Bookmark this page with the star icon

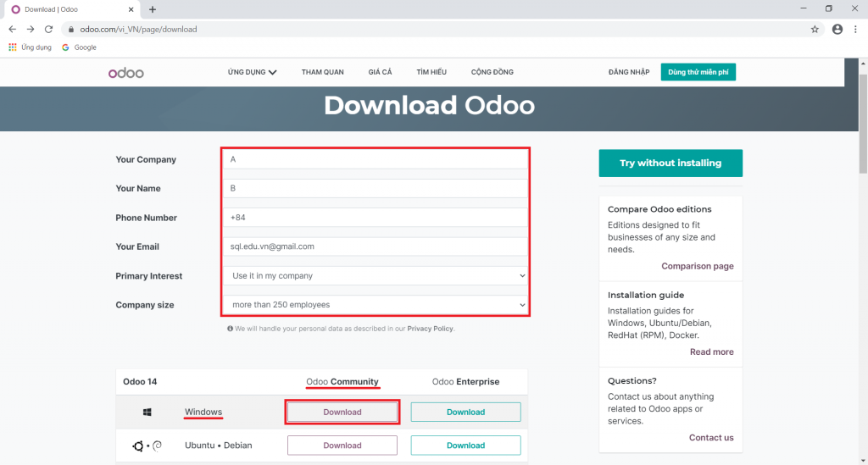815,30
